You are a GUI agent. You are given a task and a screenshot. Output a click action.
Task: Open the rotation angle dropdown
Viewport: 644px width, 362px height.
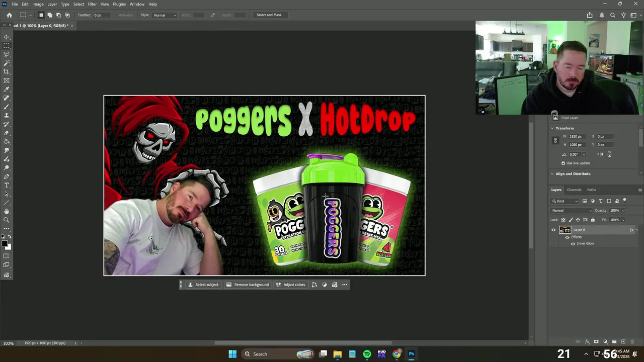tap(583, 154)
